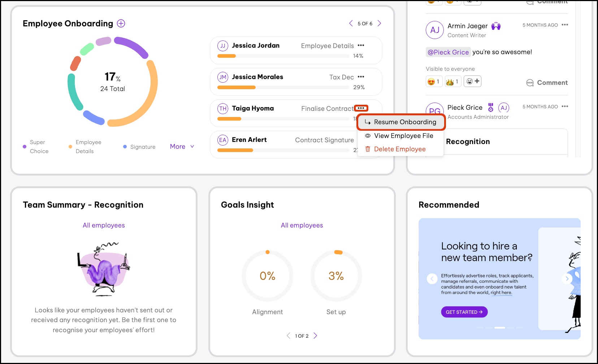Click the add emoji reaction icon
The image size is (598, 364).
[472, 81]
